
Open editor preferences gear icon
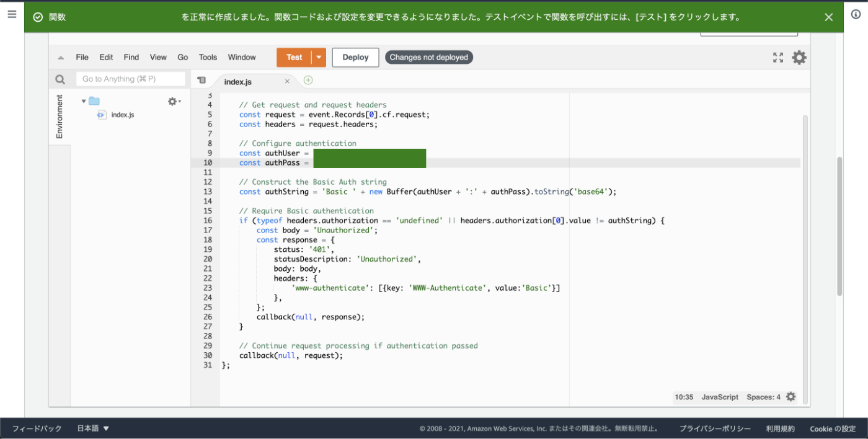point(799,58)
